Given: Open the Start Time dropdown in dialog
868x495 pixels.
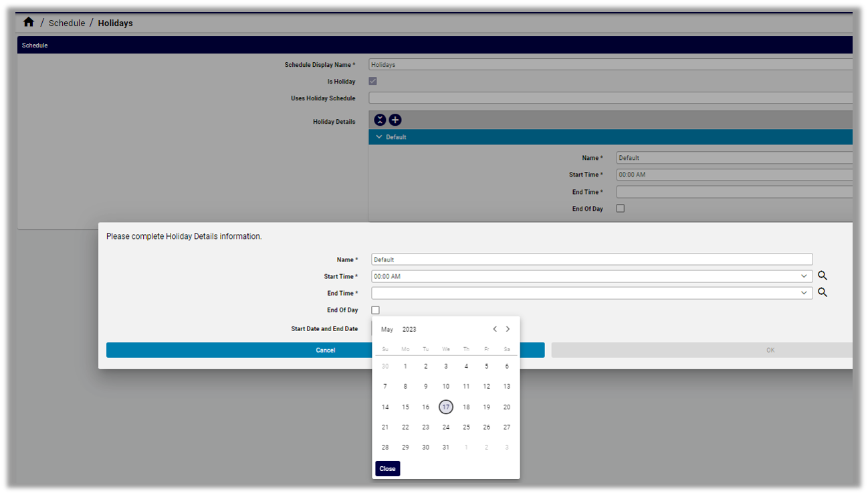Looking at the screenshot, I should pyautogui.click(x=804, y=276).
